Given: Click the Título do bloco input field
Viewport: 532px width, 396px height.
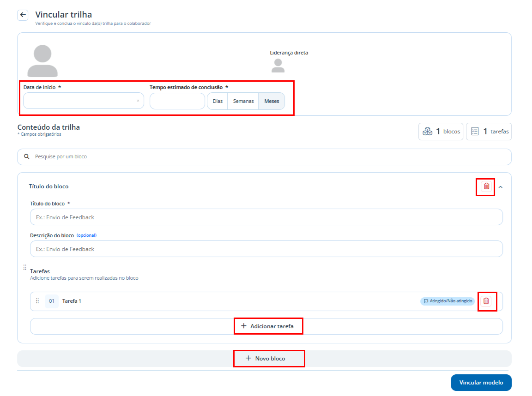Looking at the screenshot, I should [x=266, y=217].
